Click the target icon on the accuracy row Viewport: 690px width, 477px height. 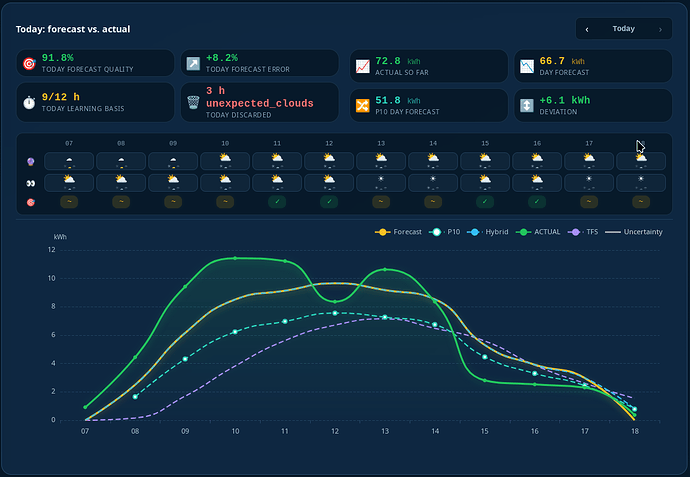point(30,202)
